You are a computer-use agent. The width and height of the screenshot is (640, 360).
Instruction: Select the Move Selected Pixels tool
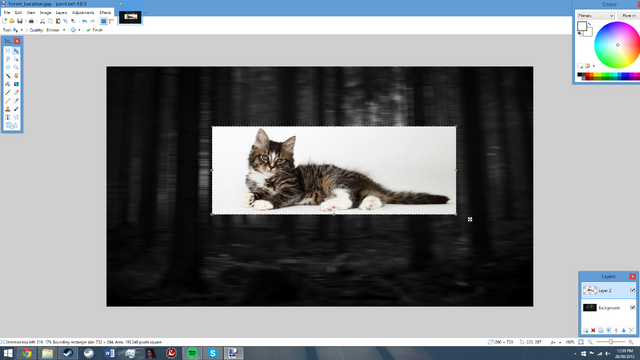pyautogui.click(x=16, y=51)
